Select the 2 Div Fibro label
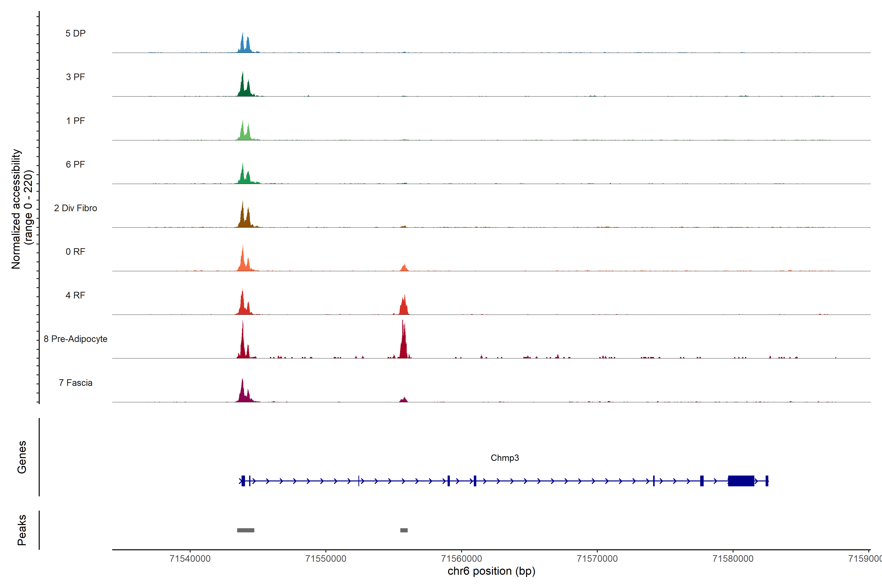This screenshot has width=882, height=588. [x=75, y=208]
